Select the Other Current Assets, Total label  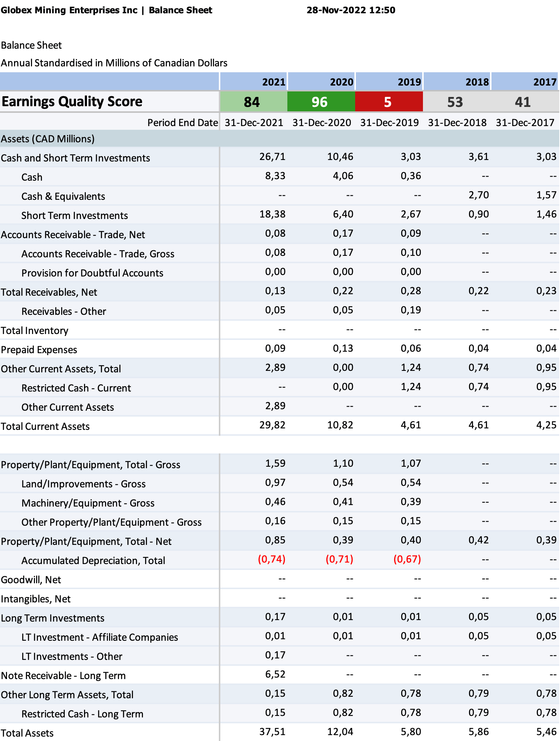click(61, 369)
